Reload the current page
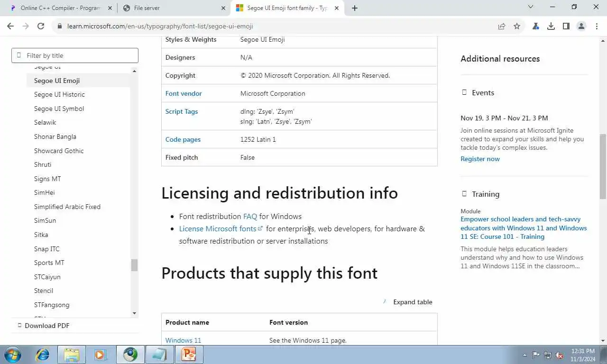Viewport: 607px width, 364px height. pos(41,27)
